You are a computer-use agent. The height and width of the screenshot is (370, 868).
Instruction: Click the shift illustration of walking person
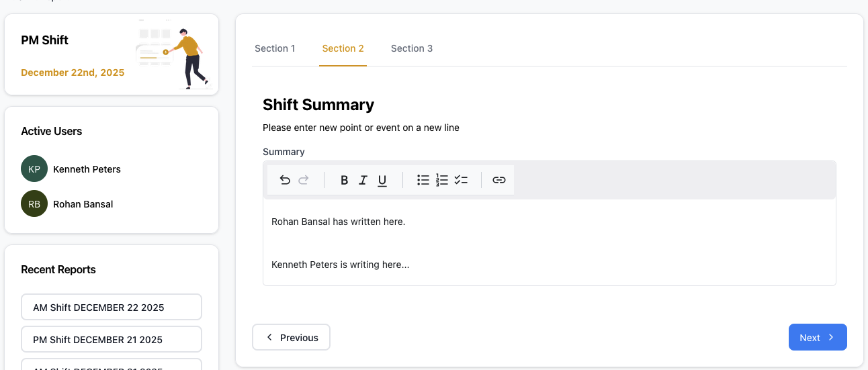pyautogui.click(x=174, y=55)
